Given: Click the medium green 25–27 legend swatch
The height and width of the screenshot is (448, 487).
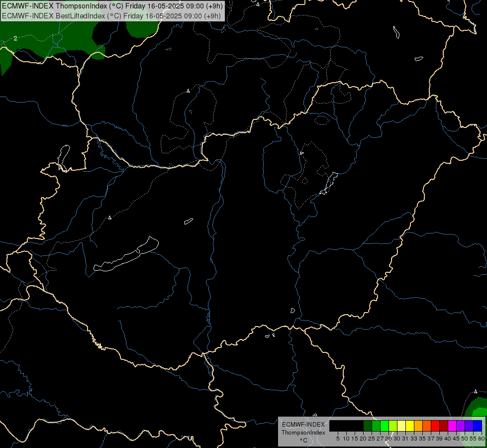Looking at the screenshot, I should click(376, 426).
